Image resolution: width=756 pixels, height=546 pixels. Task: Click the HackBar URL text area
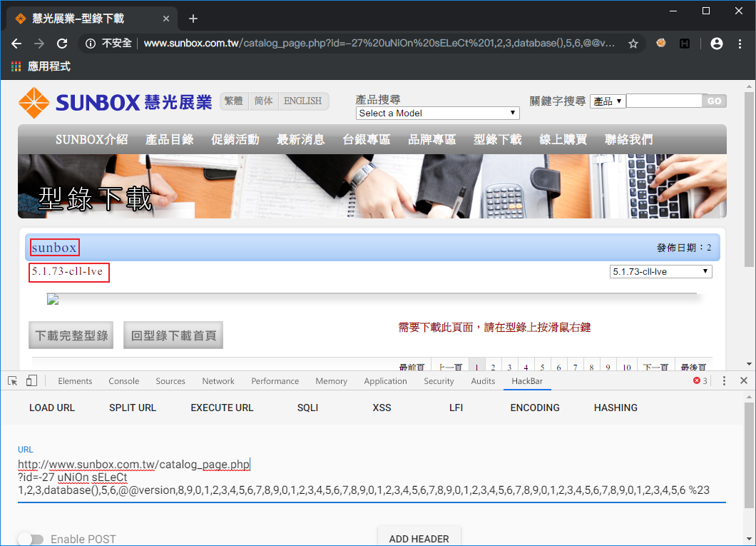(x=372, y=477)
